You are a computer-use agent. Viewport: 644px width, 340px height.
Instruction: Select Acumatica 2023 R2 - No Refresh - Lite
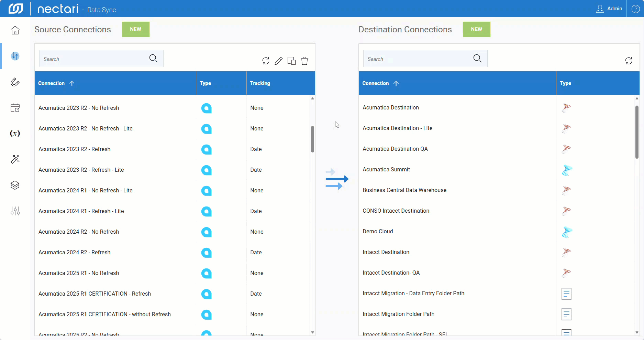click(172, 129)
